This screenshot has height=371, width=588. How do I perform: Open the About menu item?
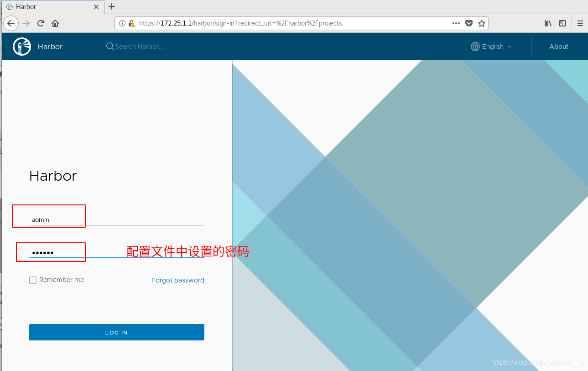click(559, 47)
